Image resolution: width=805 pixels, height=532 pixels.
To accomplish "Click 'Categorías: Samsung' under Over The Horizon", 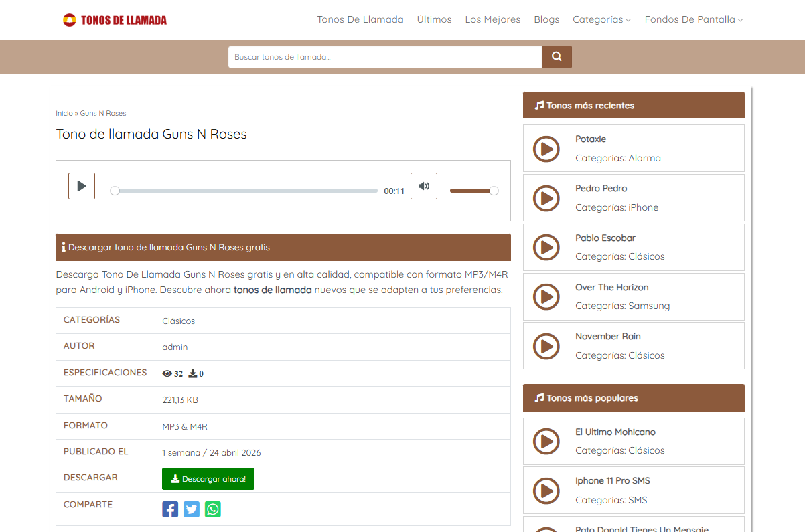I will [x=623, y=306].
